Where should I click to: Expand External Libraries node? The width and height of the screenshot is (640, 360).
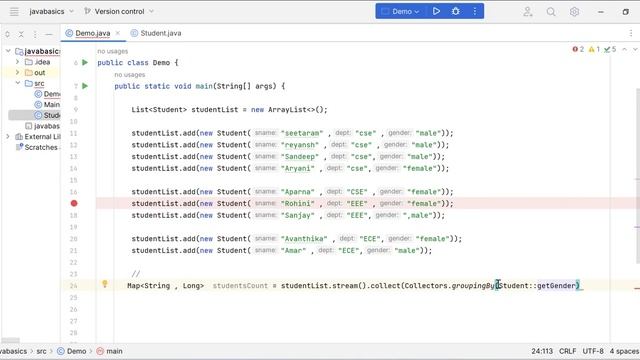(8, 136)
